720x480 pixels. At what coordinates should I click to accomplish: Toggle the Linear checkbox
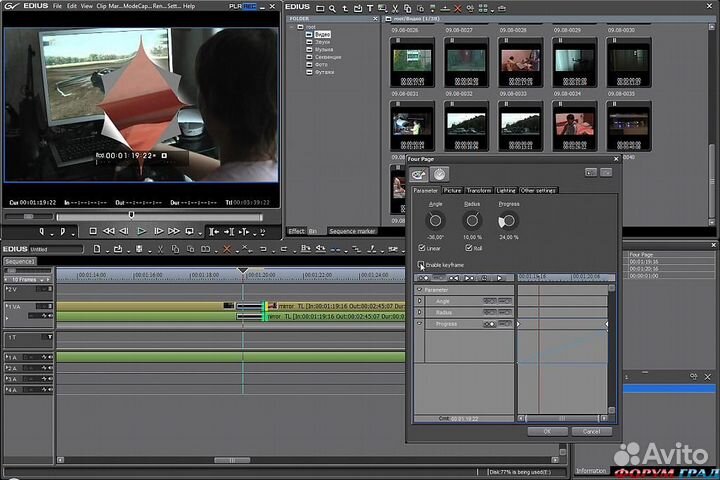click(422, 247)
